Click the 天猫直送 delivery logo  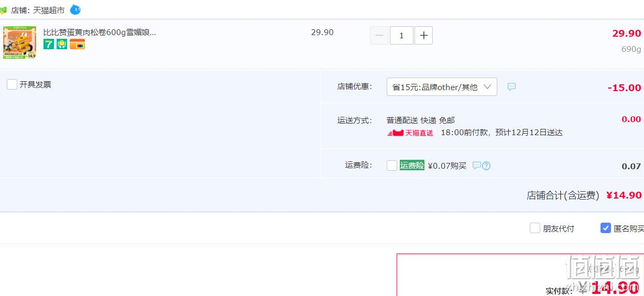410,133
